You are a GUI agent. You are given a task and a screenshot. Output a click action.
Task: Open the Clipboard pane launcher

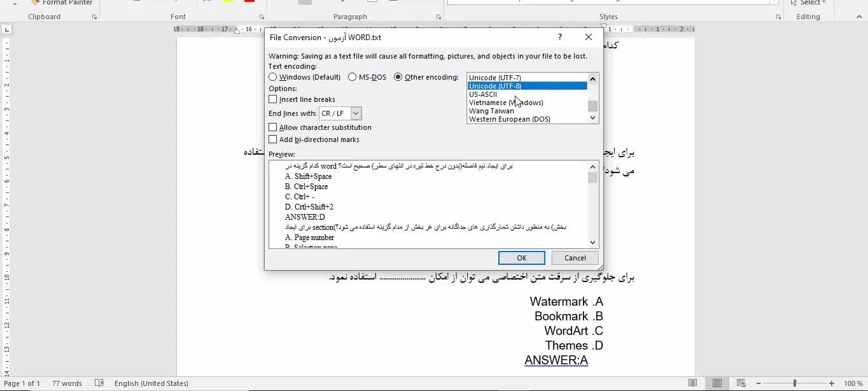pos(95,17)
